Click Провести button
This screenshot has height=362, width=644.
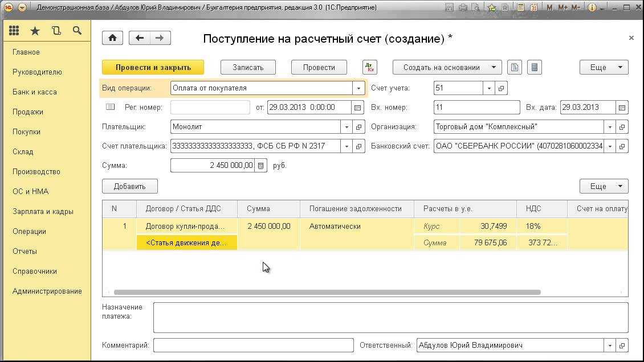(x=319, y=67)
